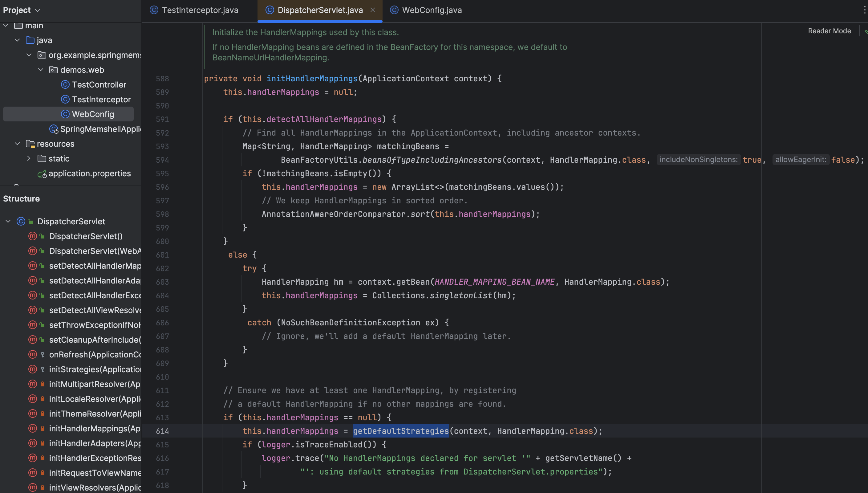868x493 pixels.
Task: Click line number 614 in the gutter
Action: (162, 431)
